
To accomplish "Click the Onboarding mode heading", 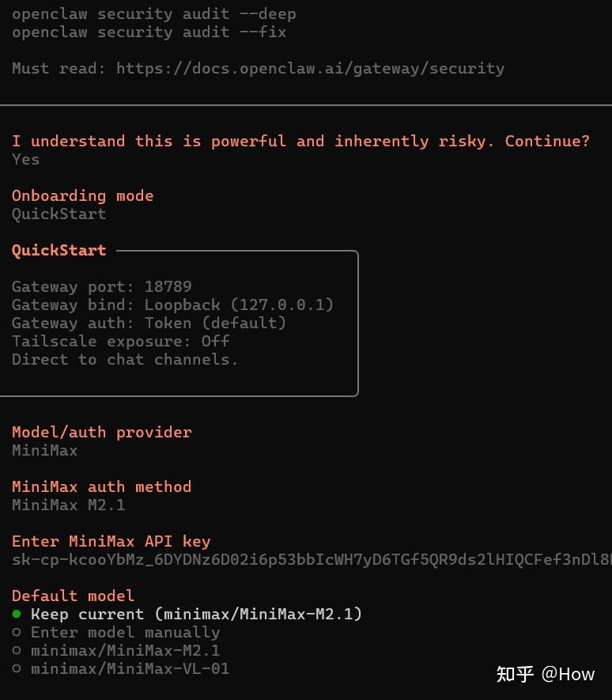I will point(82,195).
